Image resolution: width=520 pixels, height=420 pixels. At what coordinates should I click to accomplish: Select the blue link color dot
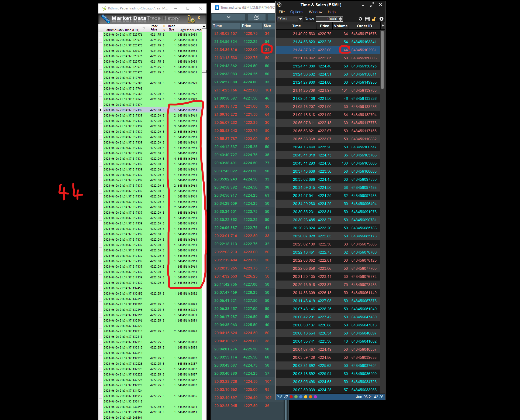point(301,397)
